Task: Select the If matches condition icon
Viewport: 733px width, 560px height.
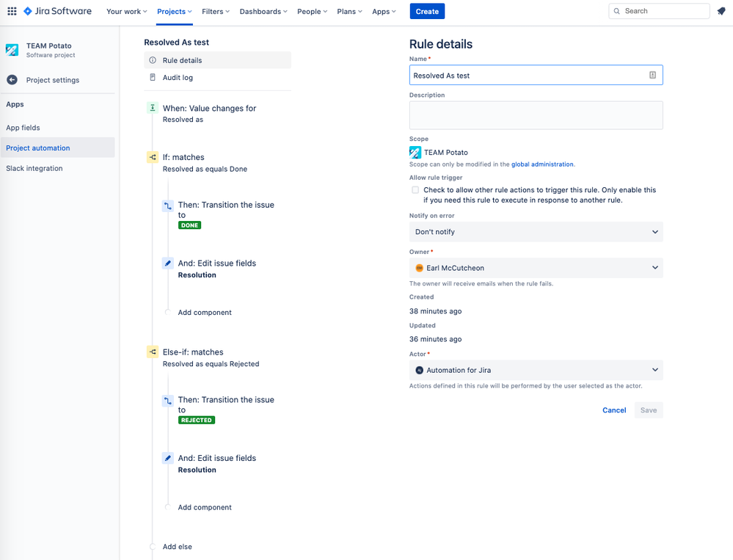Action: point(153,157)
